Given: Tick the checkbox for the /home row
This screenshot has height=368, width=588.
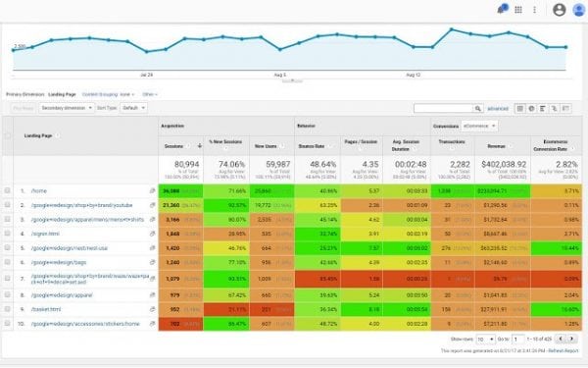Looking at the screenshot, I should pos(7,190).
